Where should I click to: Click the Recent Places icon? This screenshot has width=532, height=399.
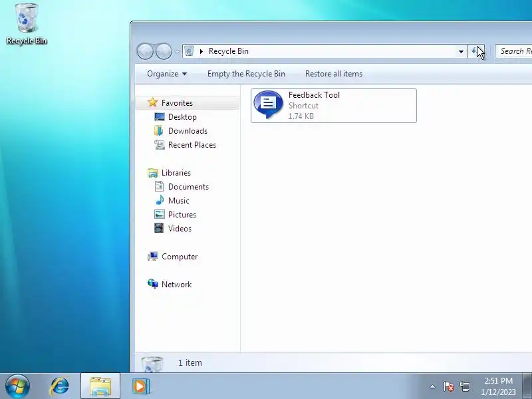click(159, 145)
